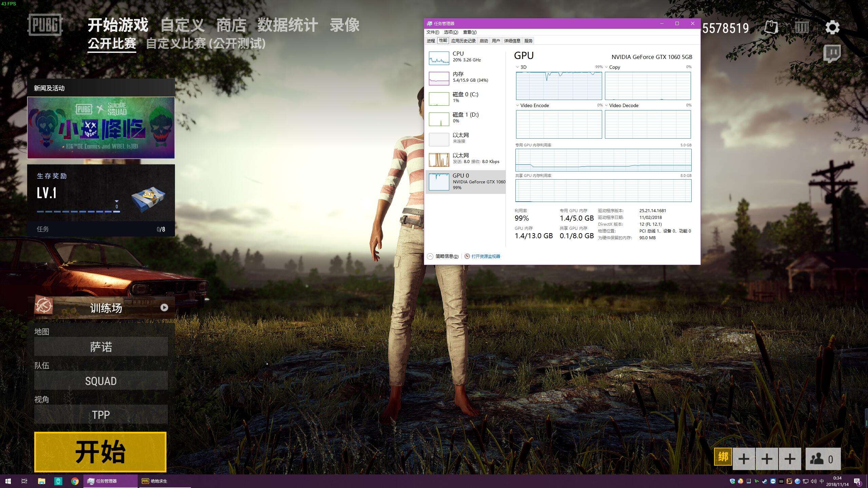Image resolution: width=868 pixels, height=488 pixels.
Task: Click the yellow 绑 bind icon
Action: pos(723,457)
